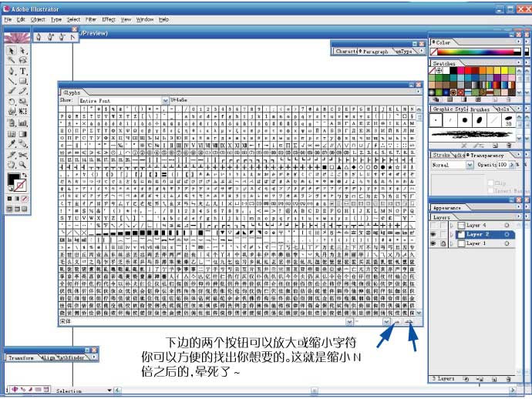Show hidden Layer 4 via visibility box
532x399 pixels.
coord(433,225)
